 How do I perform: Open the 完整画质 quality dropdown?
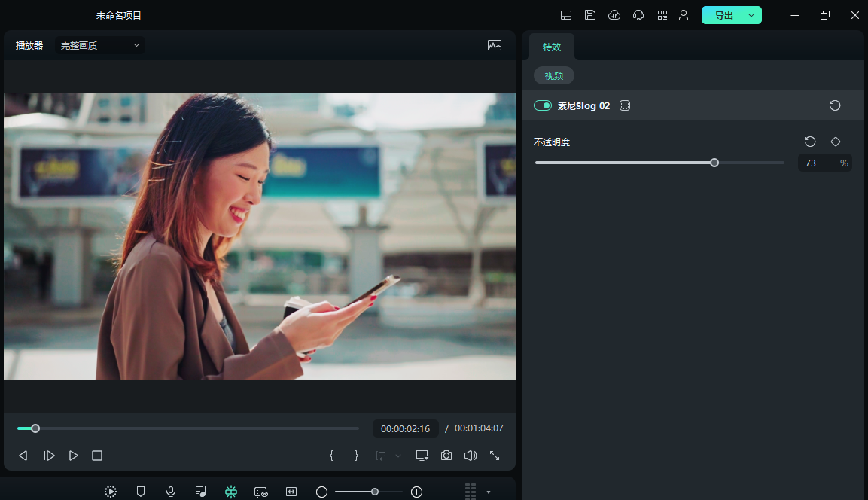100,46
